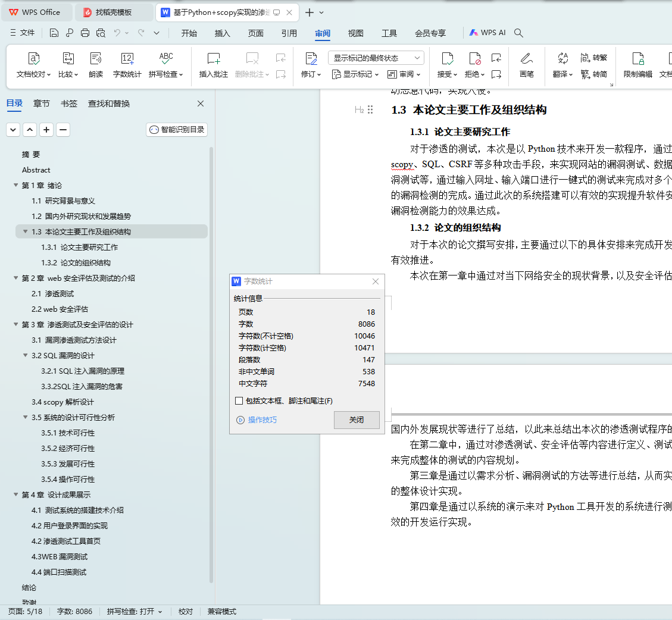
Task: Start 朗读 read-aloud
Action: point(96,65)
